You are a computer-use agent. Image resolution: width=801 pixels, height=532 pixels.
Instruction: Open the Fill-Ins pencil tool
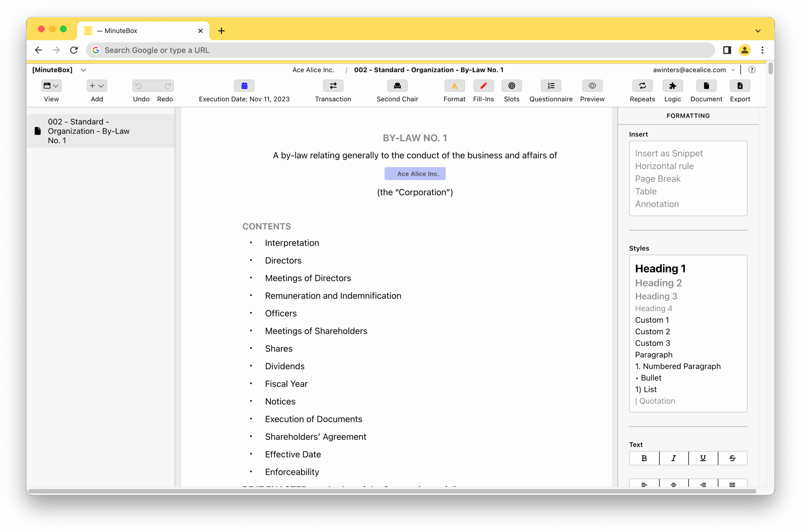pyautogui.click(x=483, y=86)
